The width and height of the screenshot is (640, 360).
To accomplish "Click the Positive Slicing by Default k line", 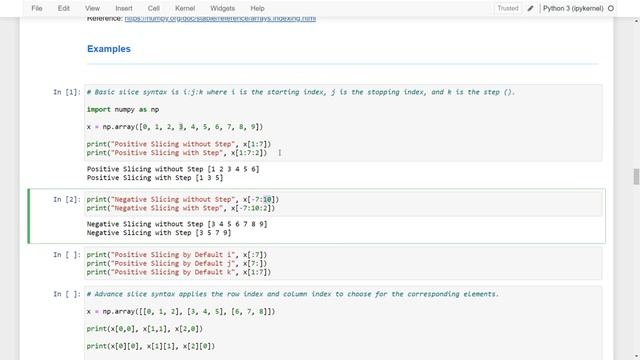I will coord(178,272).
